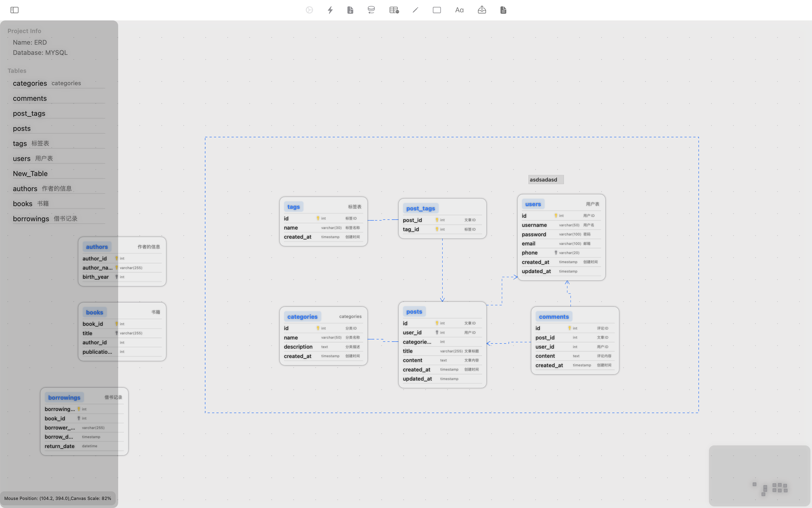Image resolution: width=812 pixels, height=508 pixels.
Task: Select users in the Tables list
Action: [x=59, y=159]
